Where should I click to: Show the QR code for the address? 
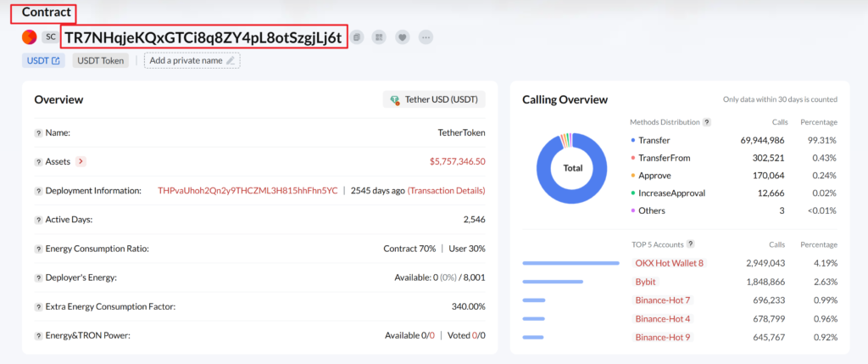(x=379, y=37)
